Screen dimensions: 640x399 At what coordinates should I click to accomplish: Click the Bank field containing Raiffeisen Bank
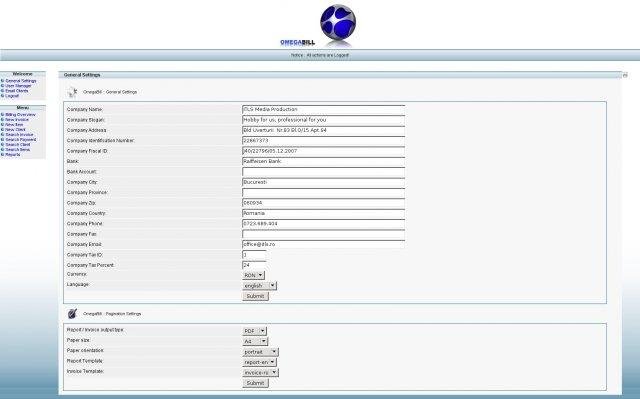[323, 161]
